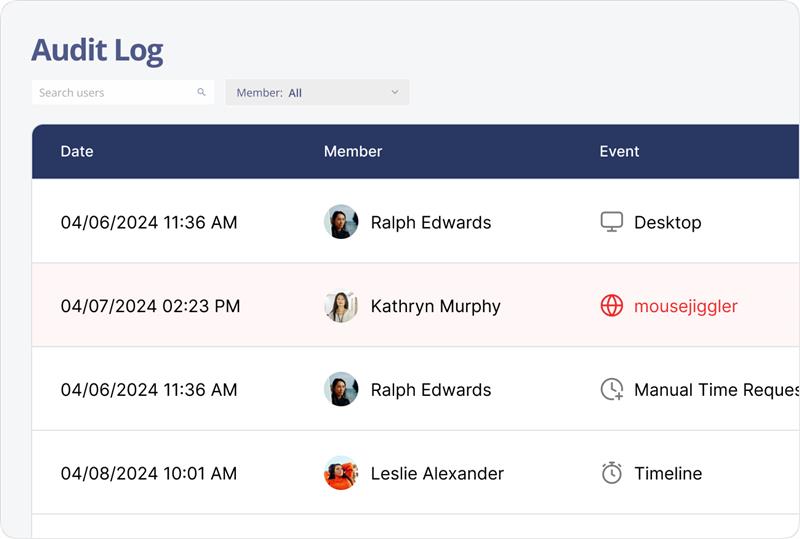Click Leslie Alexander's profile avatar
Viewport: 800px width, 539px height.
click(341, 473)
